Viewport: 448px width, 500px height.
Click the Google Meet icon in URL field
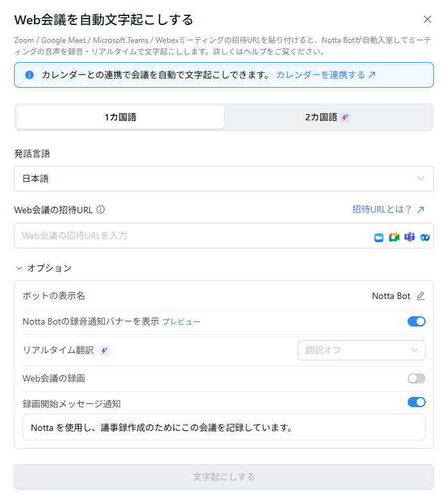click(x=394, y=238)
